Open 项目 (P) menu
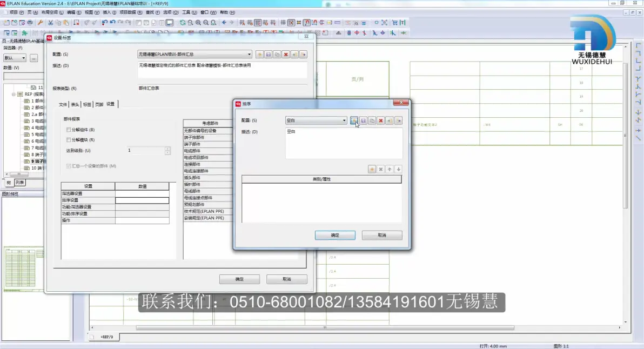This screenshot has width=644, height=349. [16, 12]
